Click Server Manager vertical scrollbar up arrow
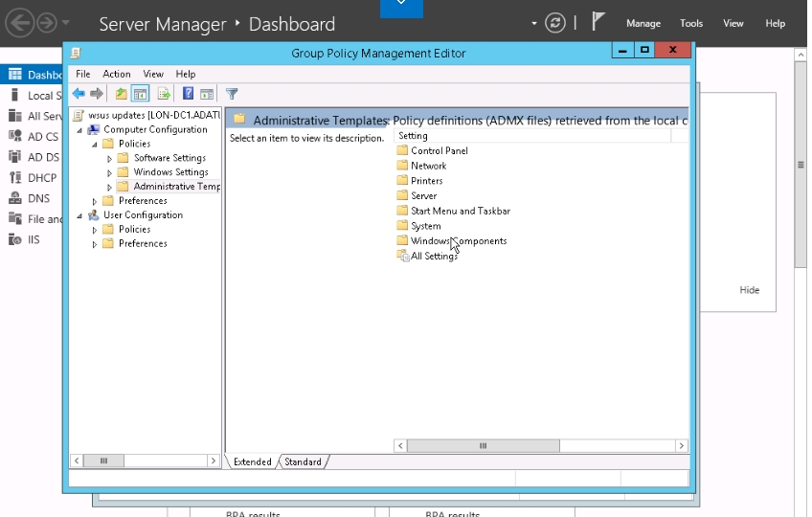812x517 pixels. pyautogui.click(x=801, y=55)
